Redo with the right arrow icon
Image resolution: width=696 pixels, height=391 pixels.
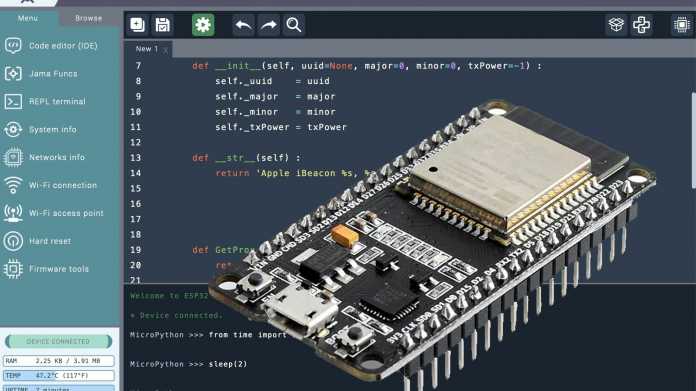pos(269,25)
